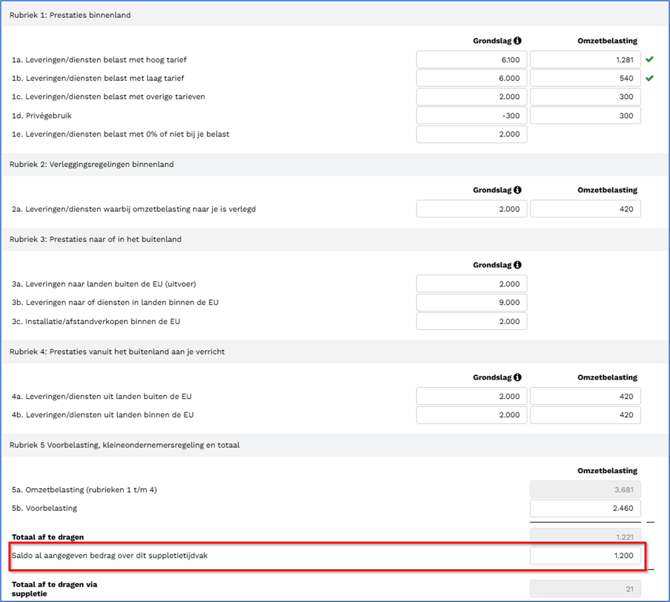This screenshot has height=602, width=670.
Task: Click the Grondslag info icon in Rubriek 3
Action: (517, 265)
